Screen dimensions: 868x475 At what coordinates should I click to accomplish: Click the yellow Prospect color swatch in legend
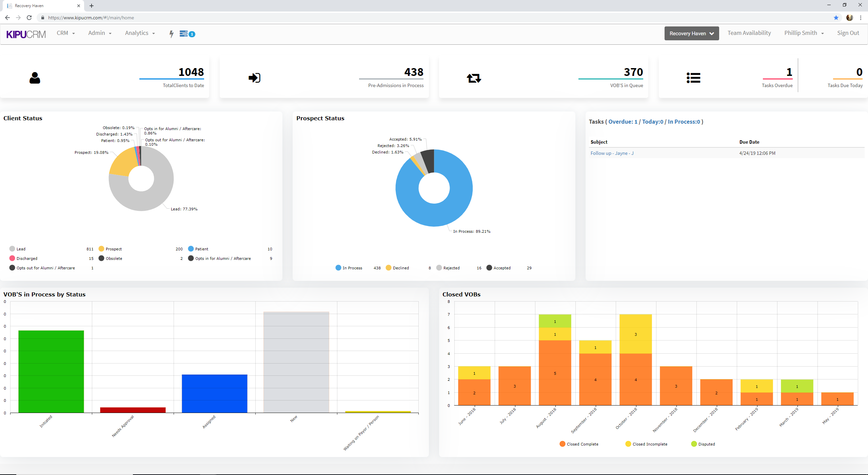coord(101,249)
